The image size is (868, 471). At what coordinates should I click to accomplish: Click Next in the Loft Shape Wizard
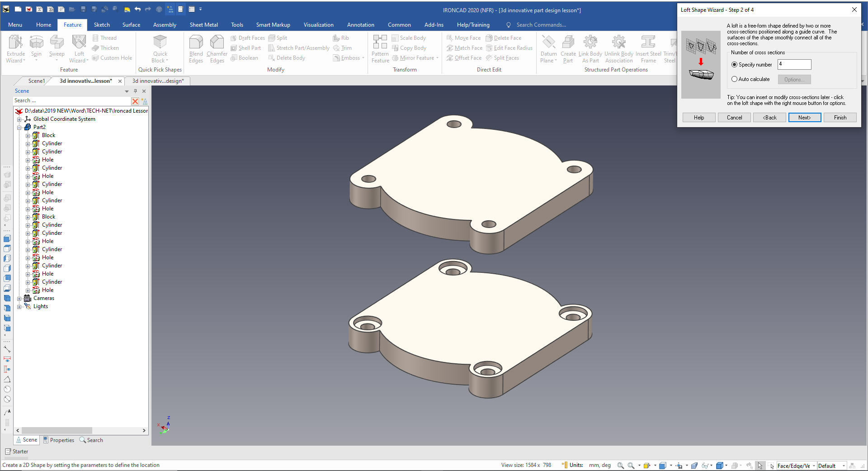[804, 118]
